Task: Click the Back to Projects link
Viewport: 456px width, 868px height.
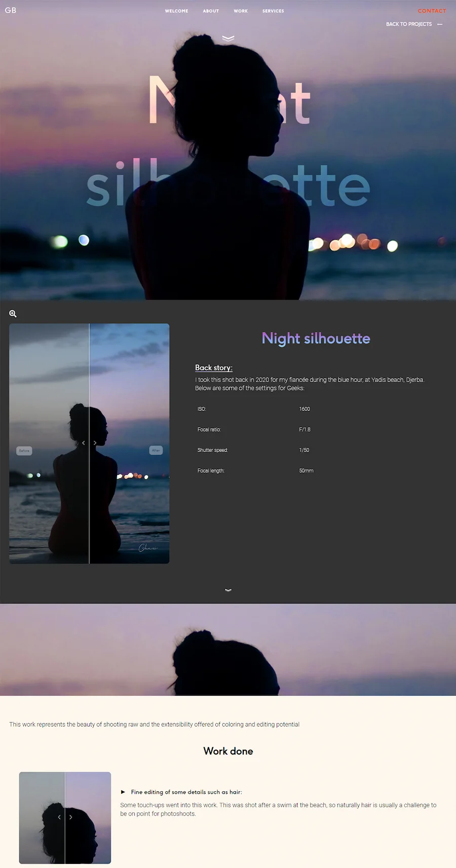Action: [x=409, y=24]
